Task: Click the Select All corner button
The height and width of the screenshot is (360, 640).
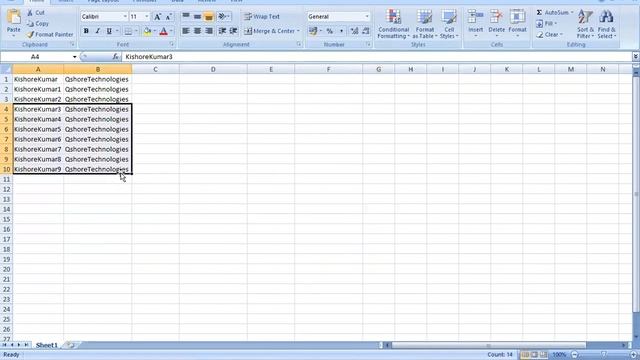Action: (6, 69)
